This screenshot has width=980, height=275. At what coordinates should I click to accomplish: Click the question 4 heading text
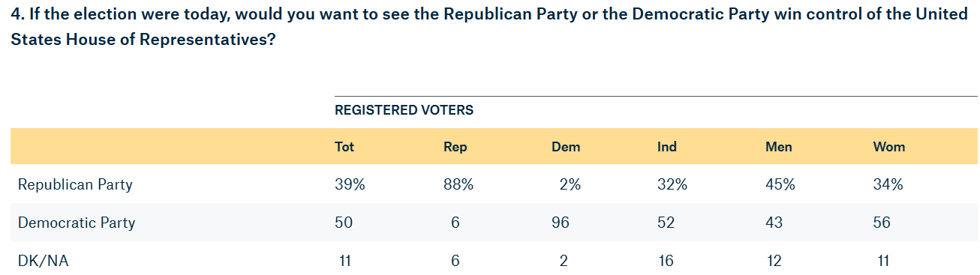[489, 26]
